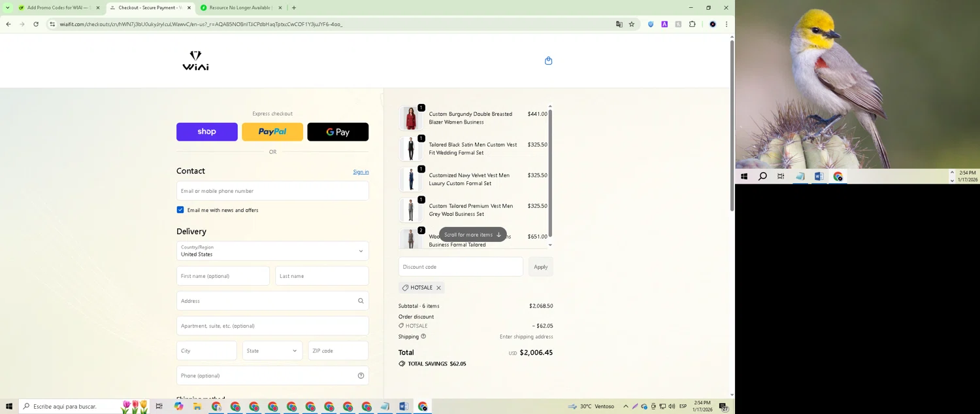Click Word icon in the second screen taskbar

coord(819,177)
